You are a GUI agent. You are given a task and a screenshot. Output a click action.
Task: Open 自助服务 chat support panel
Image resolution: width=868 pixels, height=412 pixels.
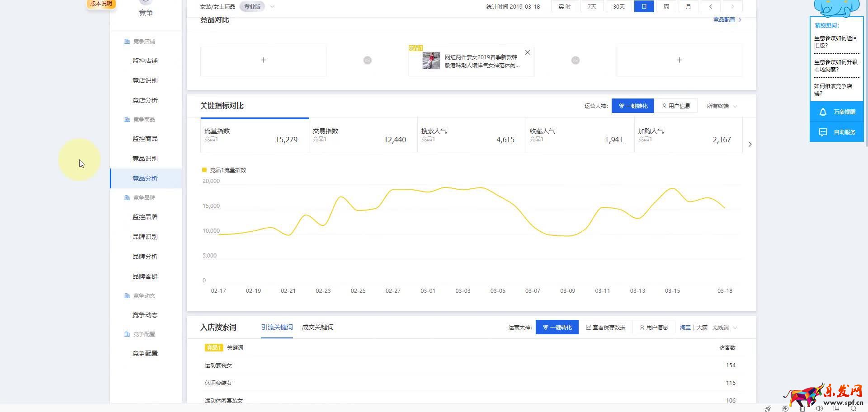pos(836,132)
